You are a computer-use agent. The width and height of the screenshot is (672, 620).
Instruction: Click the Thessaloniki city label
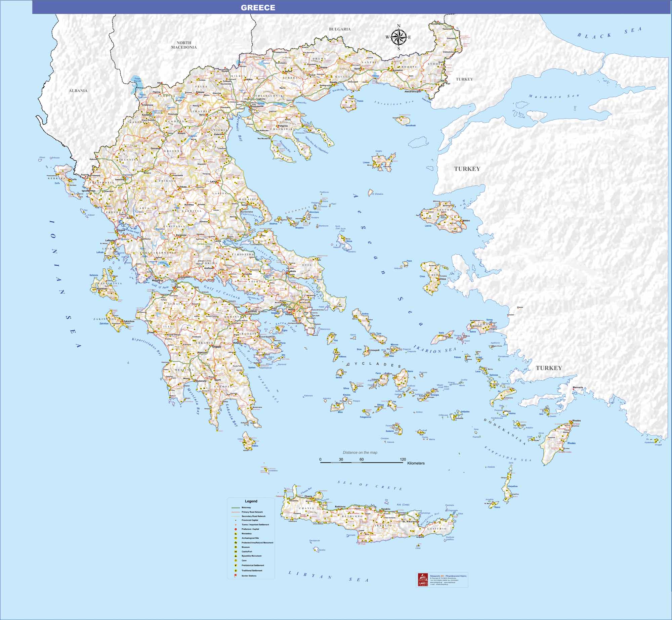click(257, 106)
